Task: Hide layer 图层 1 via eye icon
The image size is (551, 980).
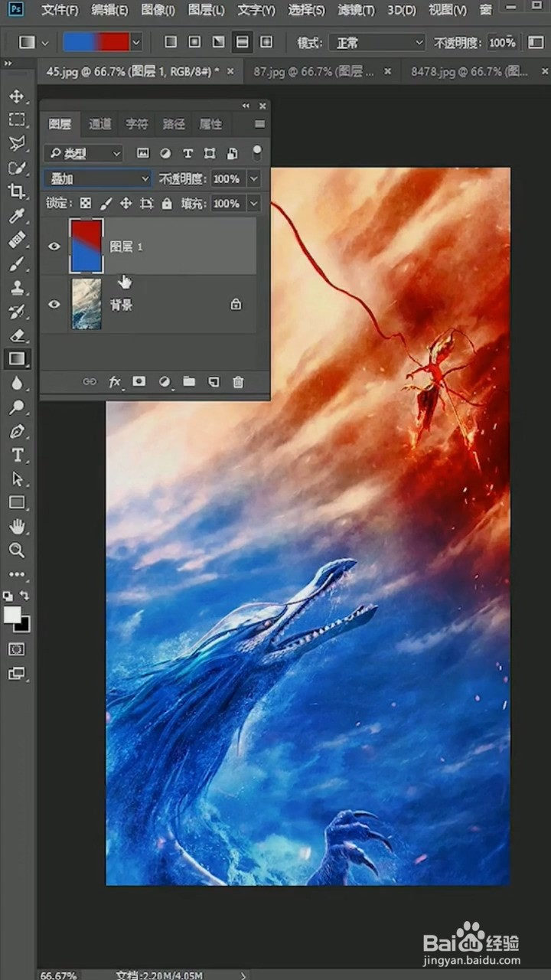Action: 54,247
